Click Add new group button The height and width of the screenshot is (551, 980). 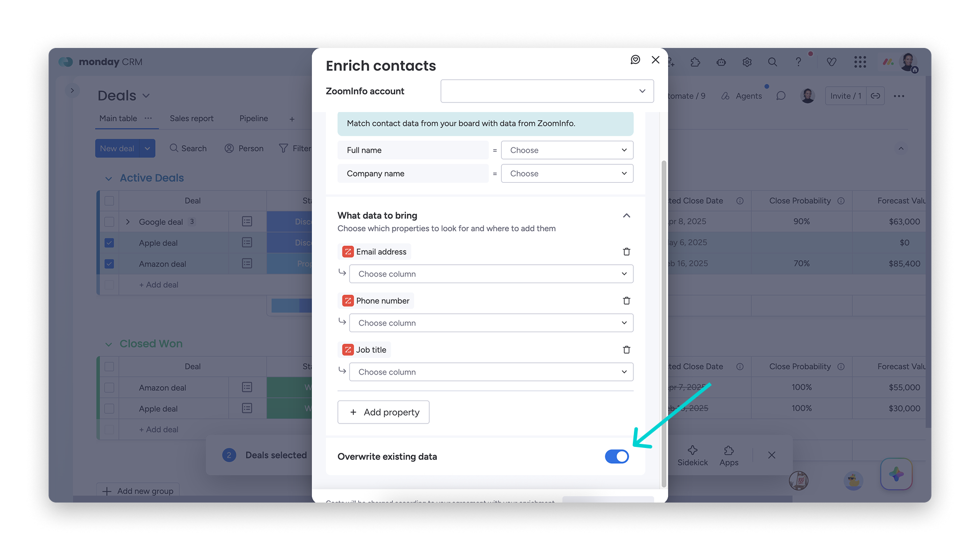138,491
